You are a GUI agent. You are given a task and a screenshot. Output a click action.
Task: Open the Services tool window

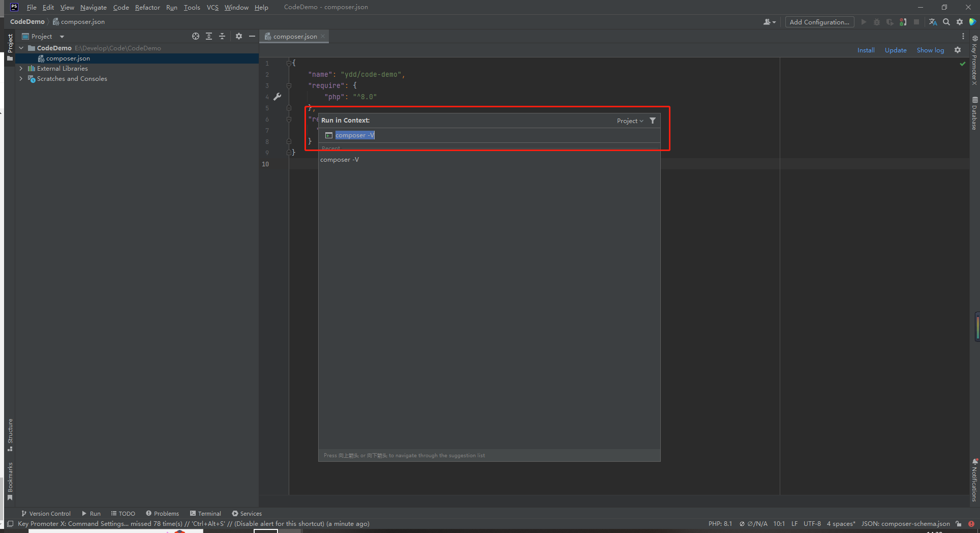[247, 514]
